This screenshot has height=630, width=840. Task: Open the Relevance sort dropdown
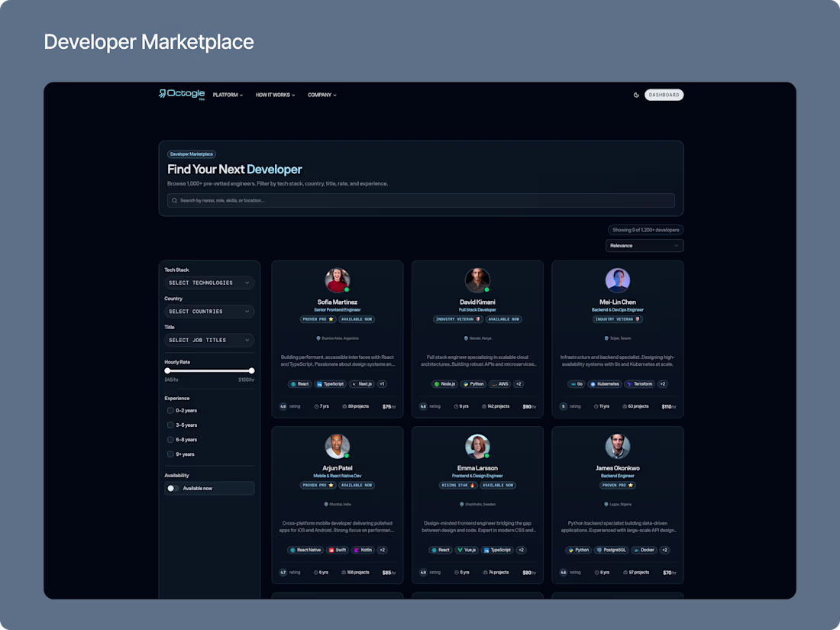[645, 245]
